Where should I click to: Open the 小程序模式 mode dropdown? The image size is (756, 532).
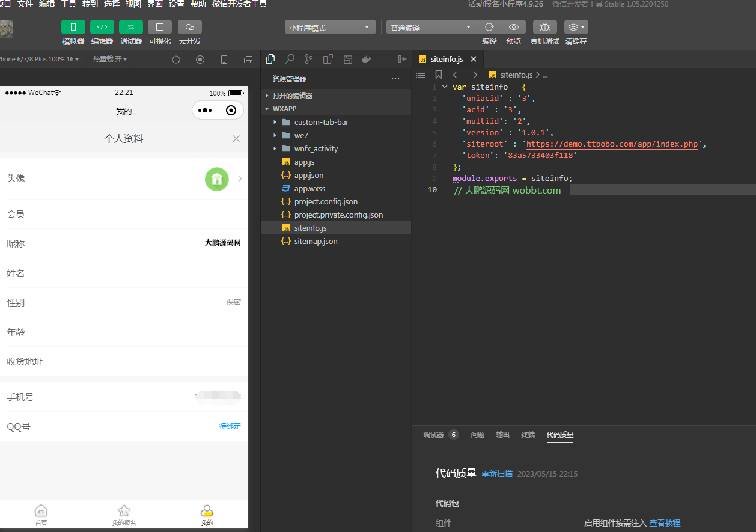coord(330,27)
